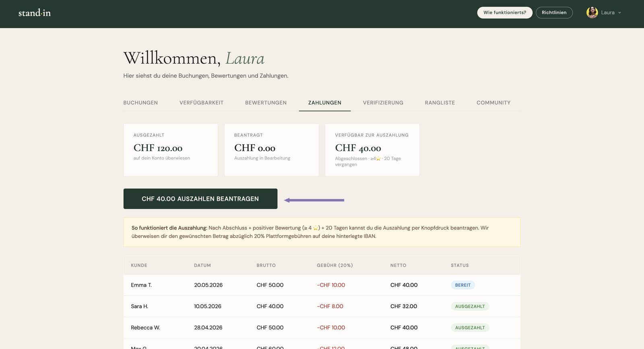Click the date 28.04.2026

[208, 328]
